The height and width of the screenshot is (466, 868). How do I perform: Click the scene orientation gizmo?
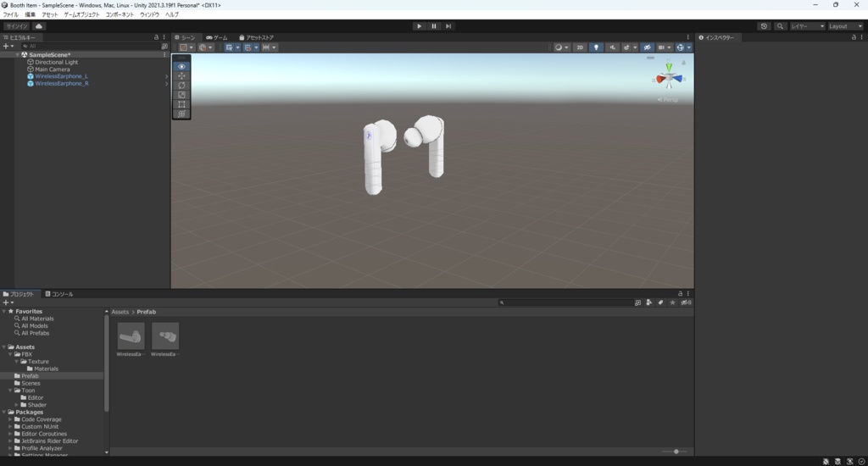coord(669,77)
